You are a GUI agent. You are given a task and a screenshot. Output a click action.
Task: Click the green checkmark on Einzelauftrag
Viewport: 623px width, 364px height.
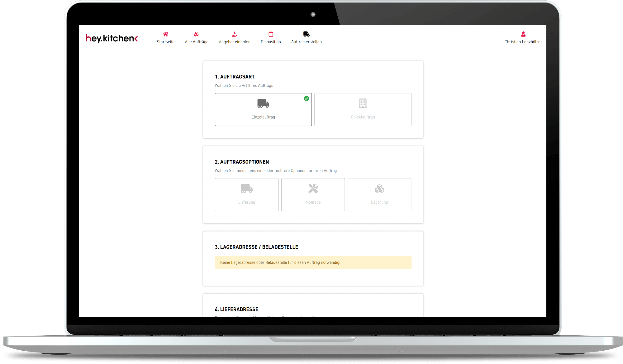point(307,98)
